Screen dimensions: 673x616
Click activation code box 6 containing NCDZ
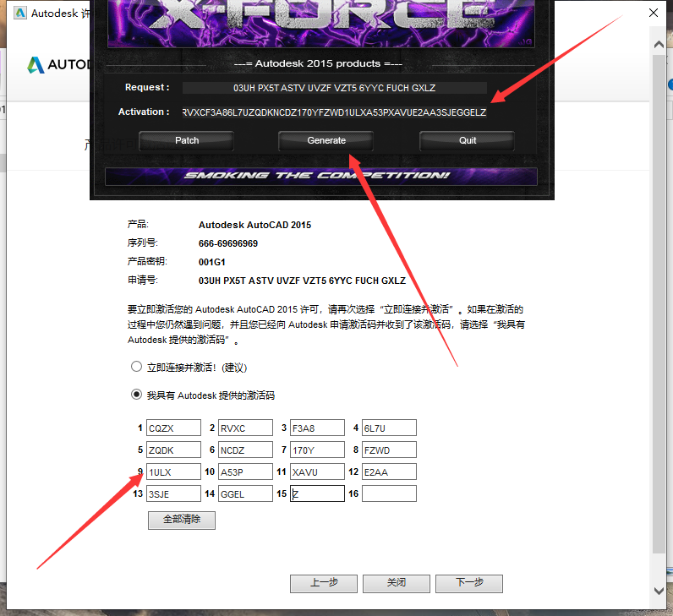[245, 450]
